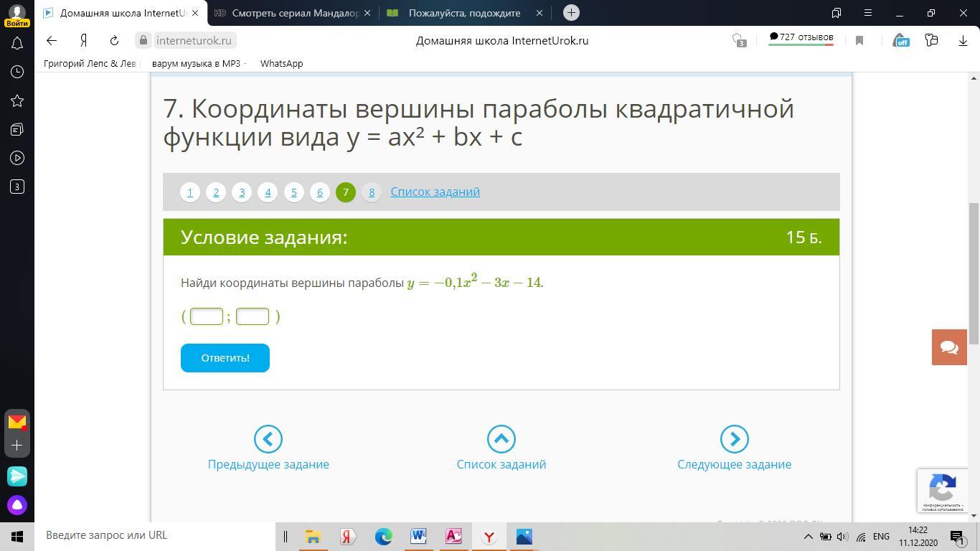
Task: Close the Смотреть сериал tab
Action: tap(367, 13)
